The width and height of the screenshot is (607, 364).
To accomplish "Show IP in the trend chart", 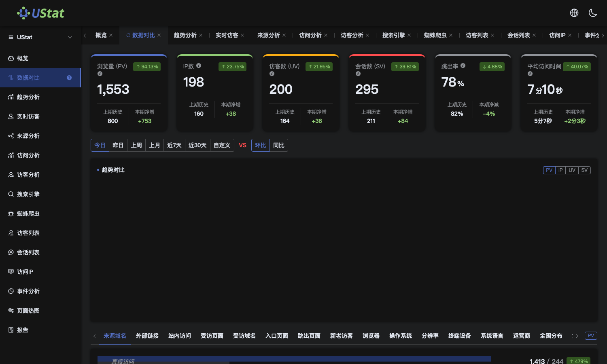I will click(560, 170).
